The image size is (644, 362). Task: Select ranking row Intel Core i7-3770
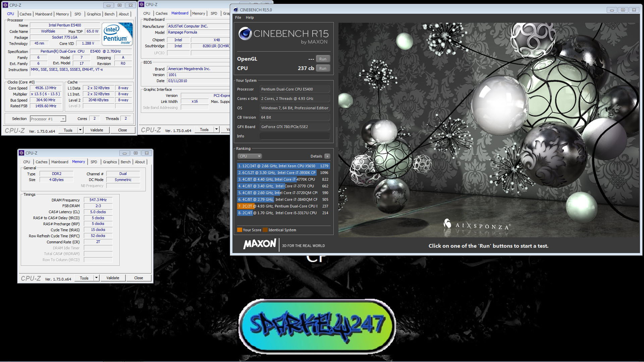pyautogui.click(x=283, y=186)
